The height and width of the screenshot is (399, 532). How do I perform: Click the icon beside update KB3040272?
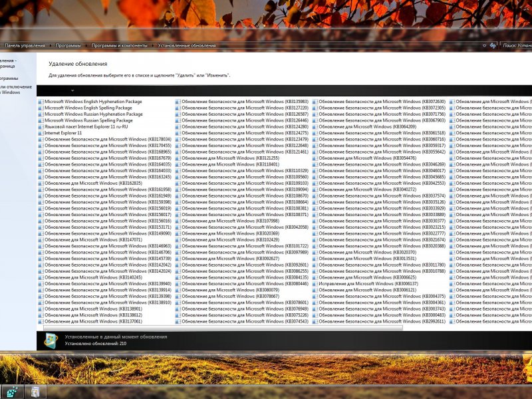tap(315, 190)
